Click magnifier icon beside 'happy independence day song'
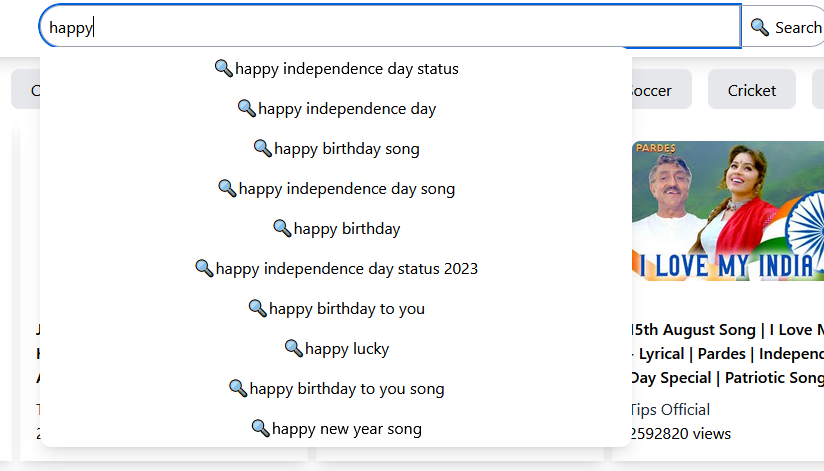The width and height of the screenshot is (824, 471). 227,188
